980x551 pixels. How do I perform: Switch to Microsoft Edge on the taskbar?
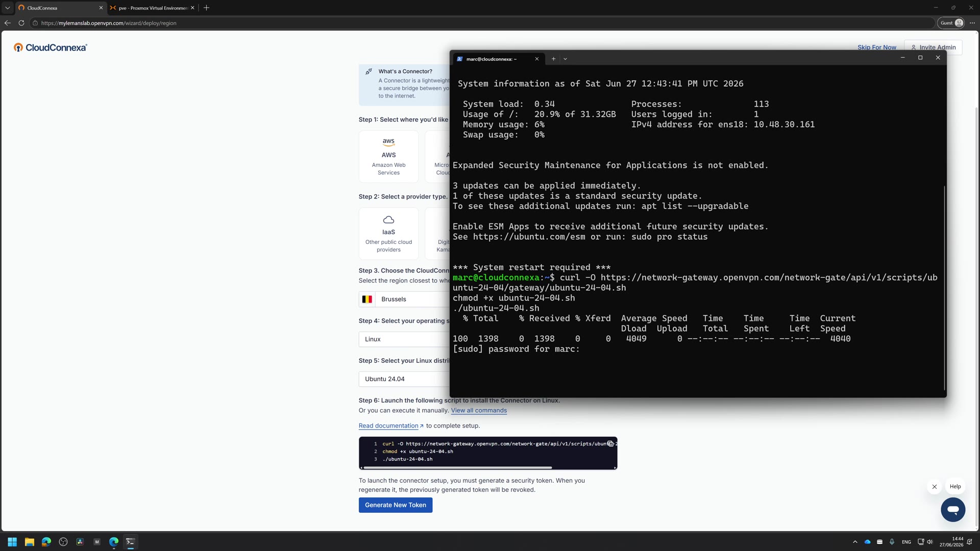[114, 542]
